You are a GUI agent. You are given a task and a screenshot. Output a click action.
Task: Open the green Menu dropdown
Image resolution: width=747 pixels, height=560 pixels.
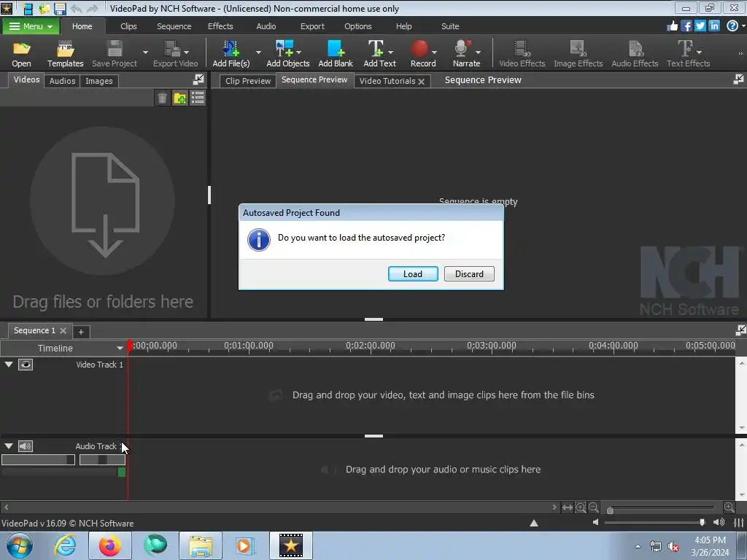[31, 26]
